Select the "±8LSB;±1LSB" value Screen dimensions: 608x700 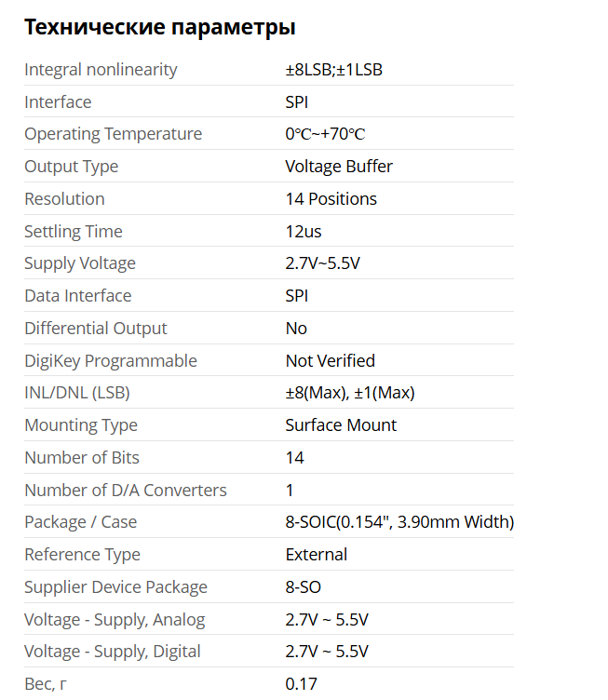[333, 70]
